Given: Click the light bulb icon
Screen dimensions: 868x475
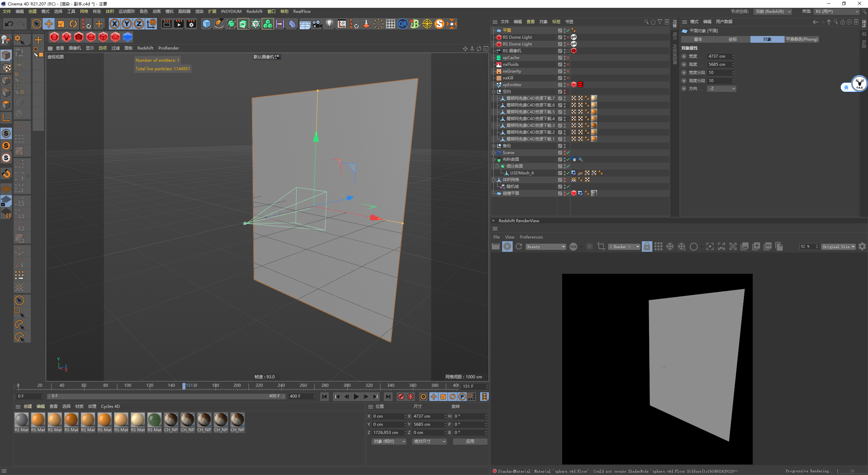Looking at the screenshot, I should coord(329,24).
